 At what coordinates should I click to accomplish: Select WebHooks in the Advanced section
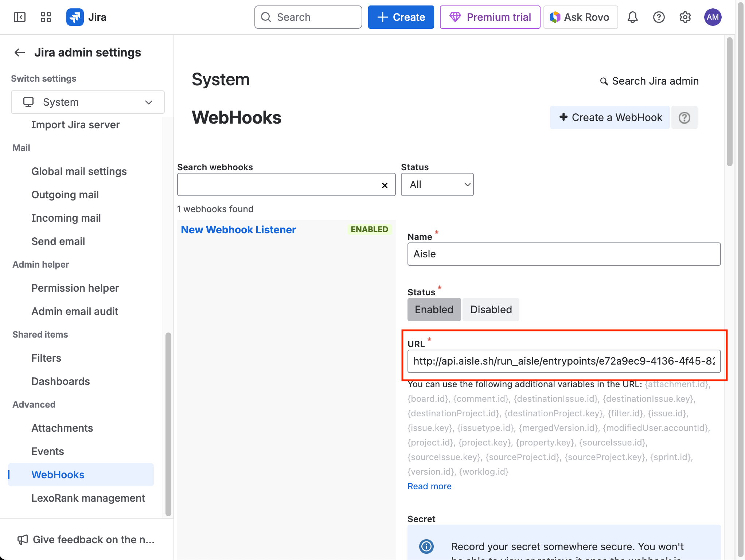(58, 475)
